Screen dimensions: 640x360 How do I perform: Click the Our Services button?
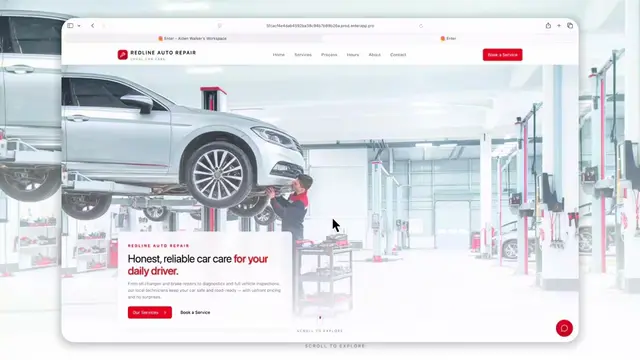point(150,312)
